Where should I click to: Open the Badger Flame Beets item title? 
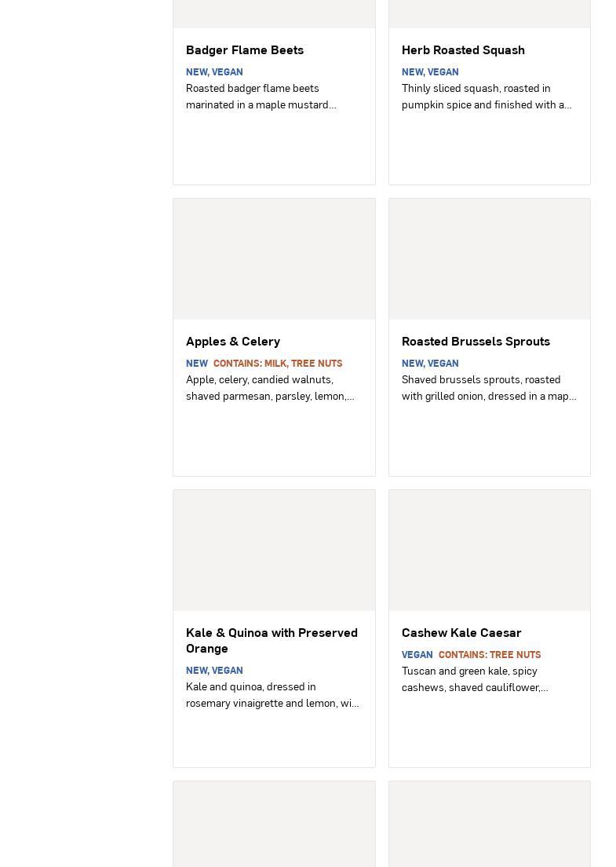click(x=245, y=49)
